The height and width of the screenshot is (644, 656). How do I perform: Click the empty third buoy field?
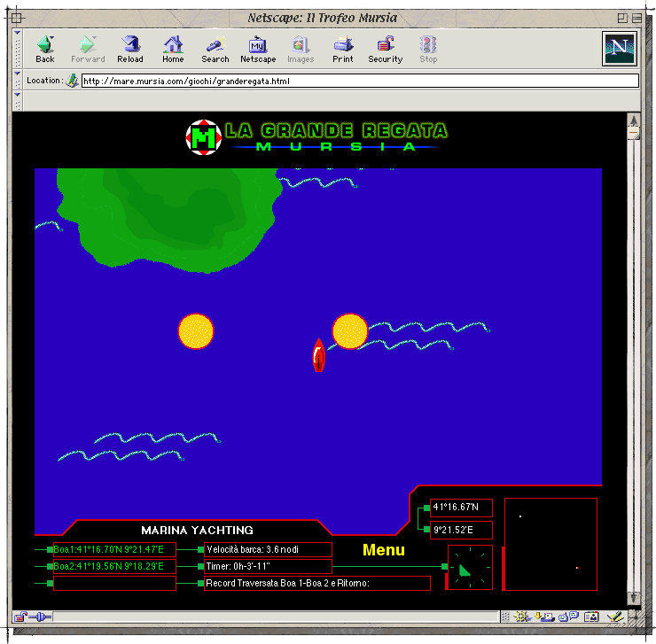coord(114,583)
